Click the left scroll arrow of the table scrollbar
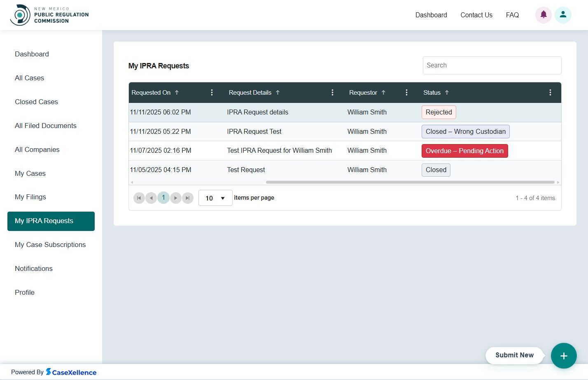This screenshot has width=588, height=380. [x=132, y=182]
